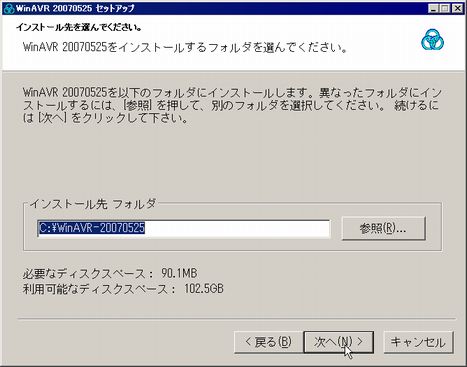Close the WinAVR setup window
The image size is (467, 367).
(x=457, y=8)
